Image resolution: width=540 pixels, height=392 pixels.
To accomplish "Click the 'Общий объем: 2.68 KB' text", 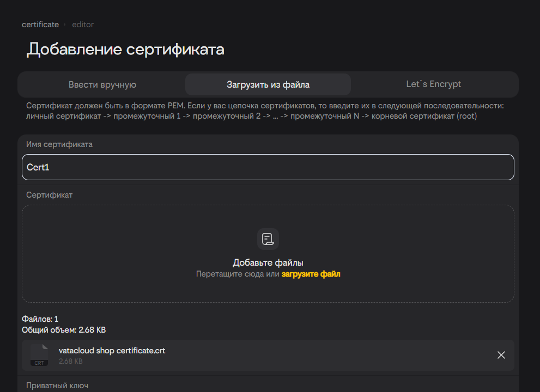I will 64,330.
